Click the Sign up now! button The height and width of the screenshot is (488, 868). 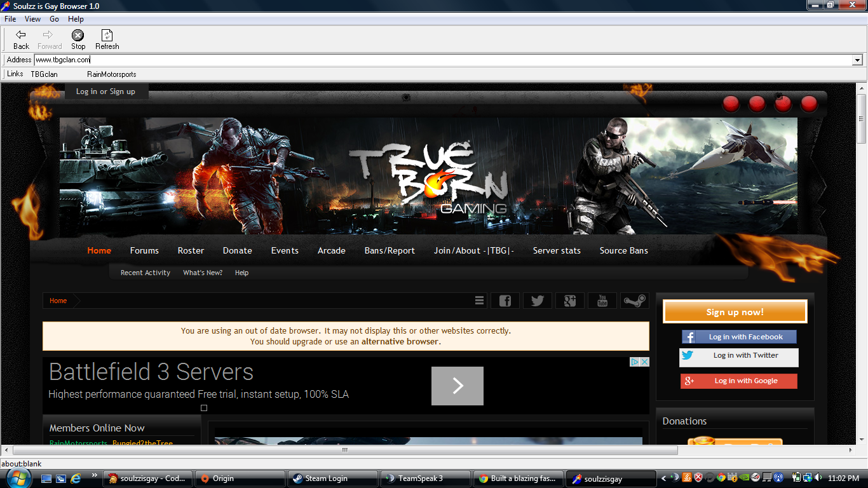[x=735, y=312]
